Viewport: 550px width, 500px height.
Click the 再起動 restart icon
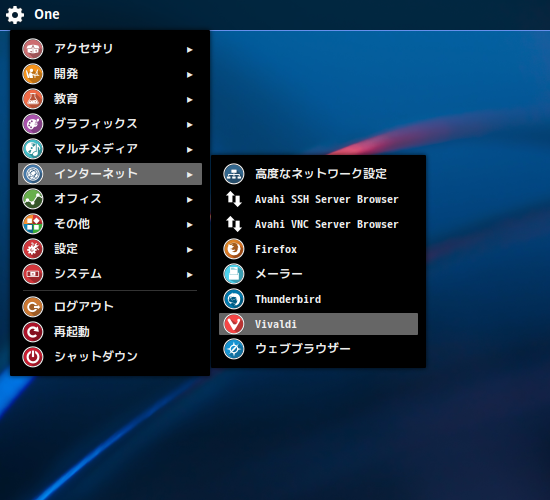click(x=33, y=332)
